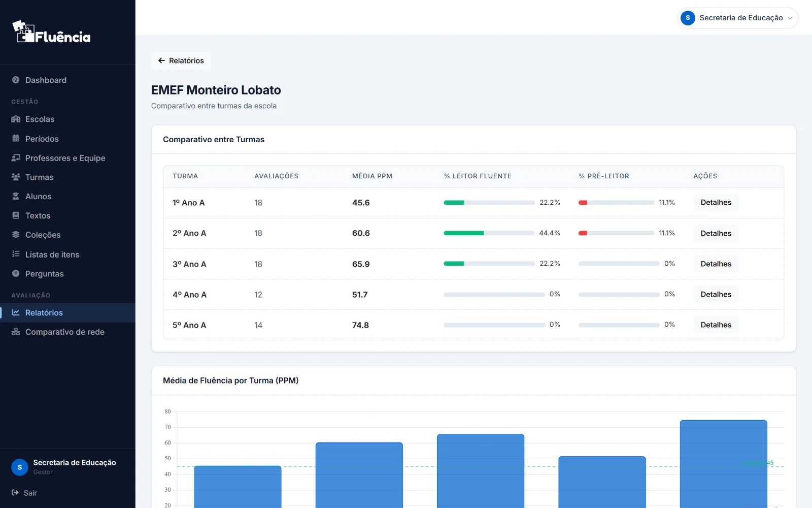Image resolution: width=812 pixels, height=508 pixels.
Task: Click the Perguntas question mark icon
Action: pos(16,273)
